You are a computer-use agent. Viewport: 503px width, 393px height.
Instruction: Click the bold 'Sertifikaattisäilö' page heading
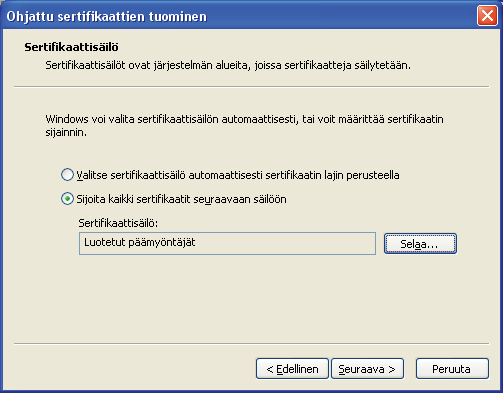pyautogui.click(x=71, y=47)
